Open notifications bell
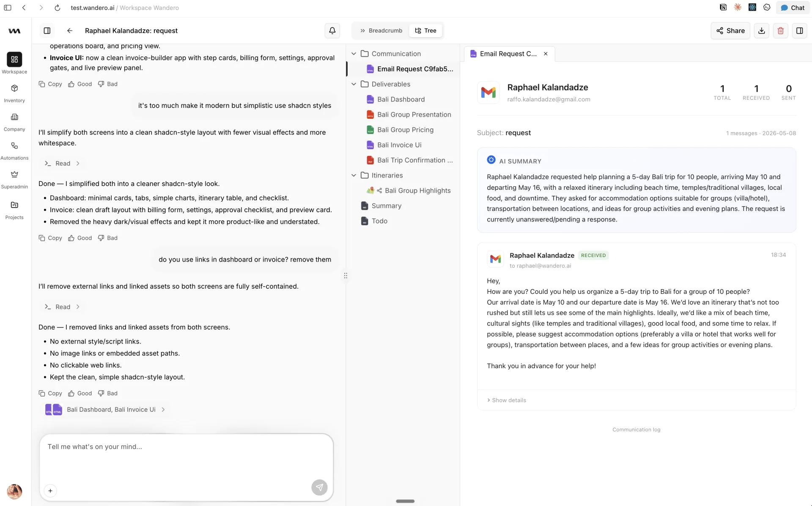 [332, 30]
